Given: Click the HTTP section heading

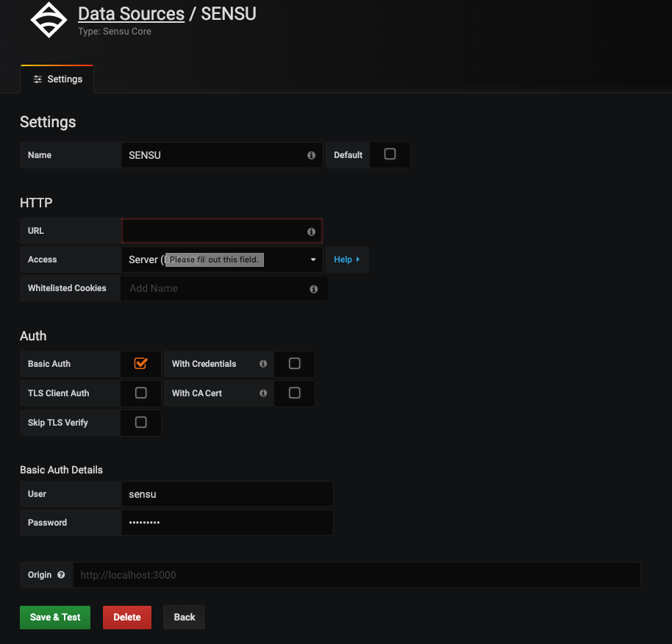Looking at the screenshot, I should tap(36, 203).
